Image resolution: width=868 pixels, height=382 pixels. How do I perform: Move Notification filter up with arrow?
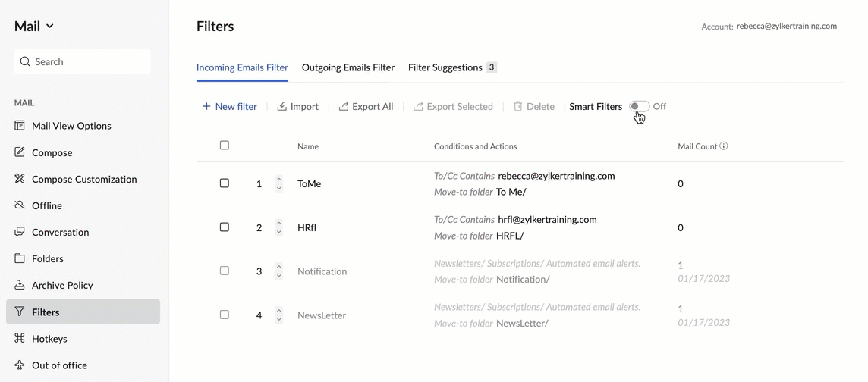pyautogui.click(x=279, y=267)
